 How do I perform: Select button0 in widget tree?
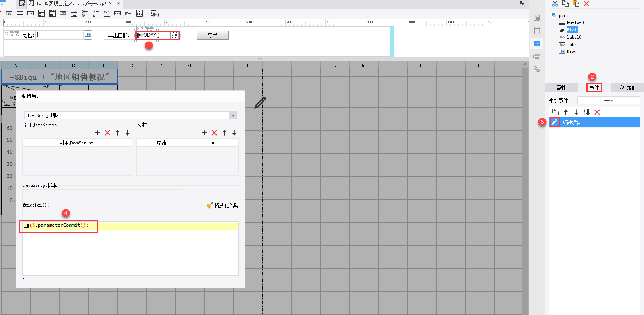(x=575, y=23)
